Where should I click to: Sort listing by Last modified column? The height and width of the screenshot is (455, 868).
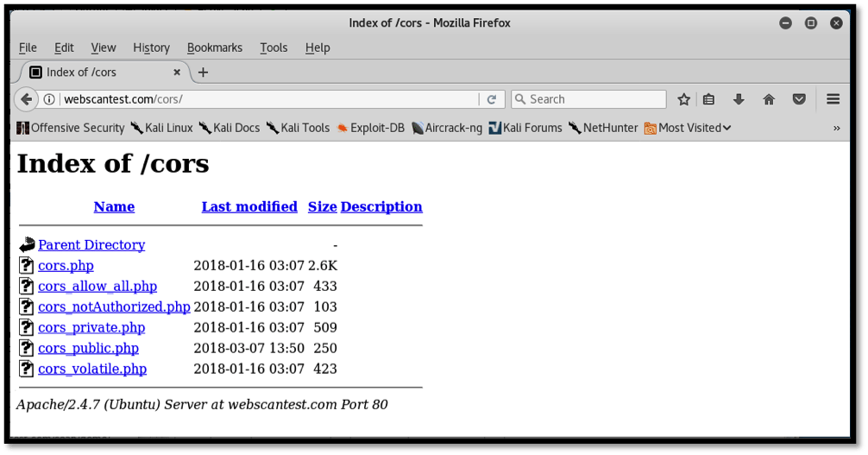click(249, 206)
